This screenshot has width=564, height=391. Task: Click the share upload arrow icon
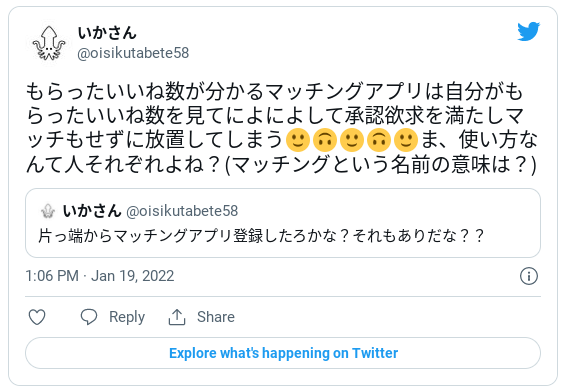point(177,317)
